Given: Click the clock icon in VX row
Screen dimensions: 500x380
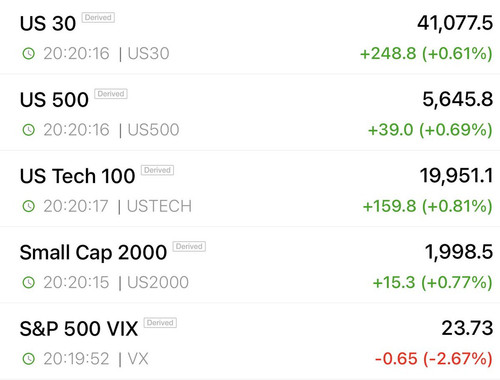Looking at the screenshot, I should [x=28, y=359].
